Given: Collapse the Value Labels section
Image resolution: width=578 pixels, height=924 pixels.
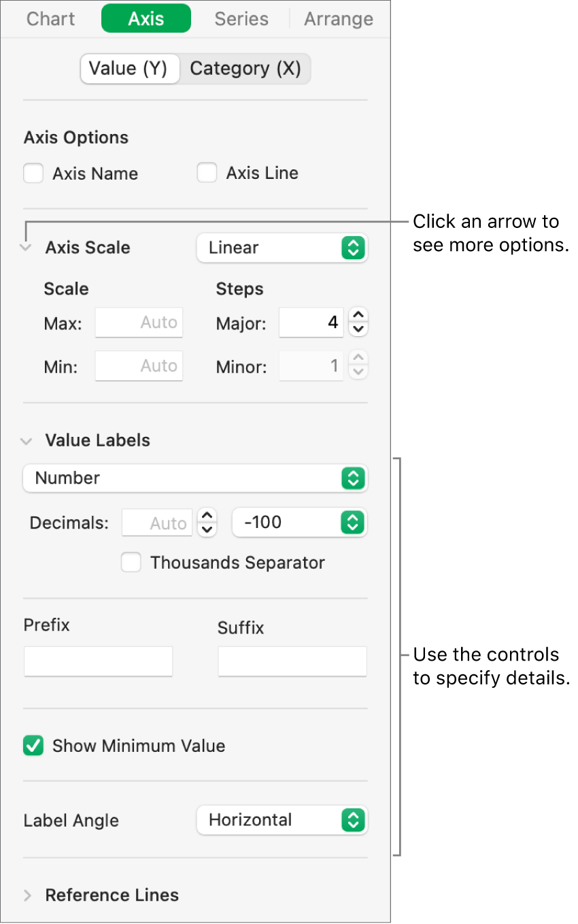Looking at the screenshot, I should (x=25, y=441).
